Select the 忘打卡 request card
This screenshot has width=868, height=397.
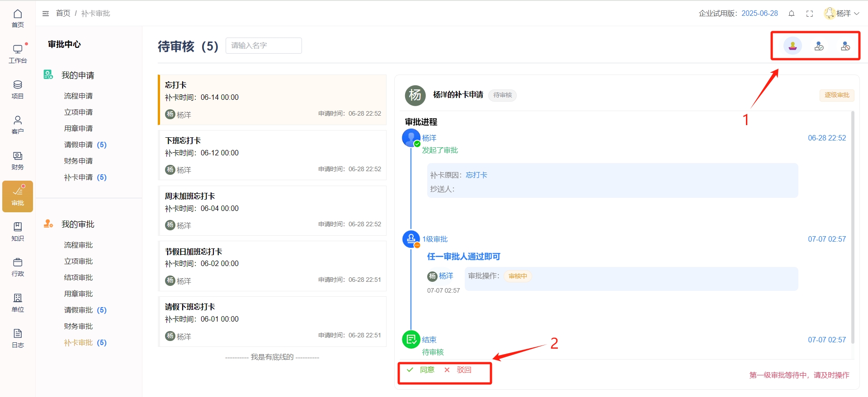[x=272, y=100]
